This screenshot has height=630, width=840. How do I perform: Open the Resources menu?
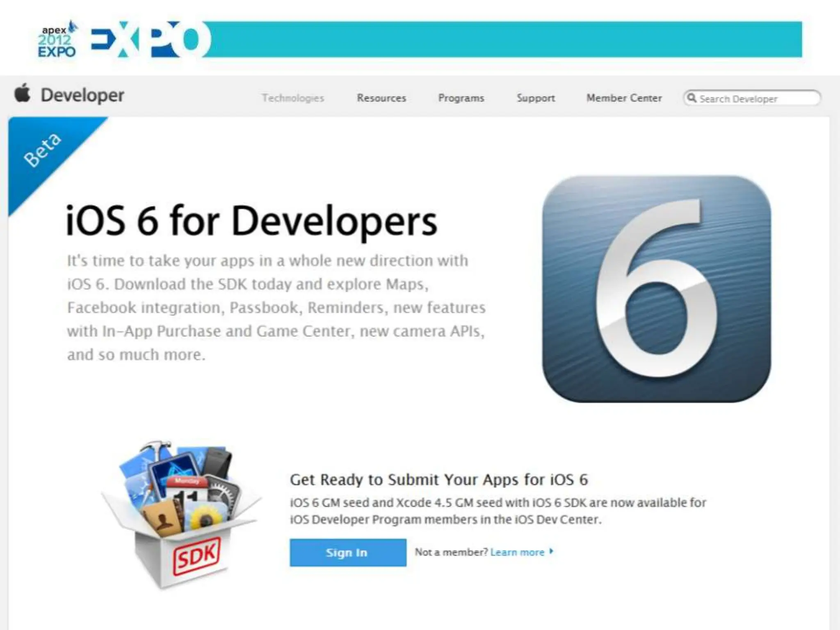tap(381, 98)
